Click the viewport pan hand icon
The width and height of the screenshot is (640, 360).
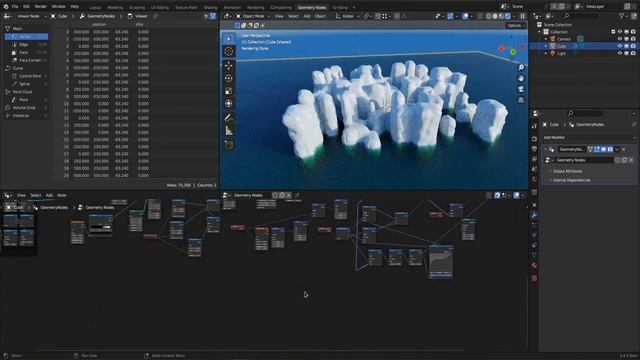click(x=521, y=78)
